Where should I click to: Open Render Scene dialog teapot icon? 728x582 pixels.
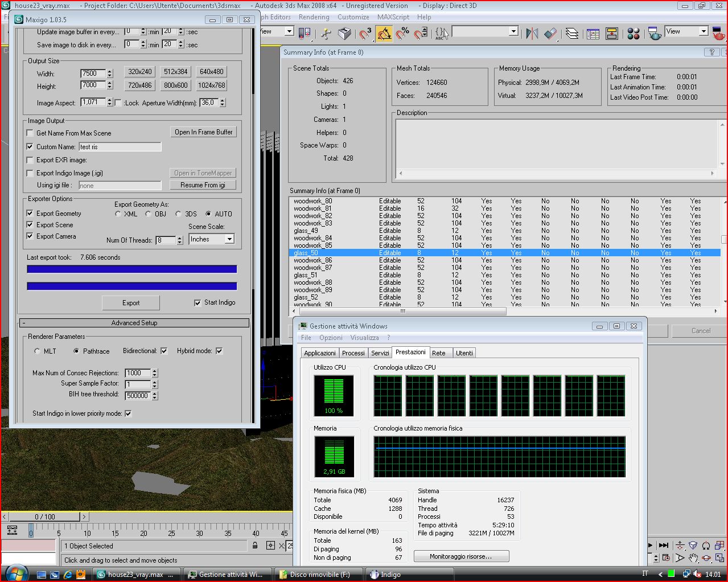(x=655, y=34)
